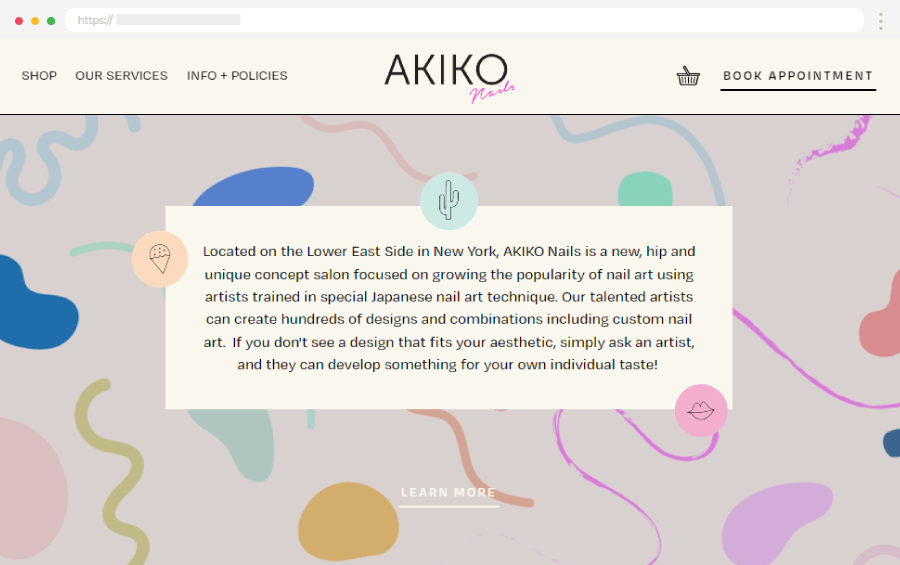Click the cactus icon circle
The height and width of the screenshot is (565, 900).
point(449,200)
